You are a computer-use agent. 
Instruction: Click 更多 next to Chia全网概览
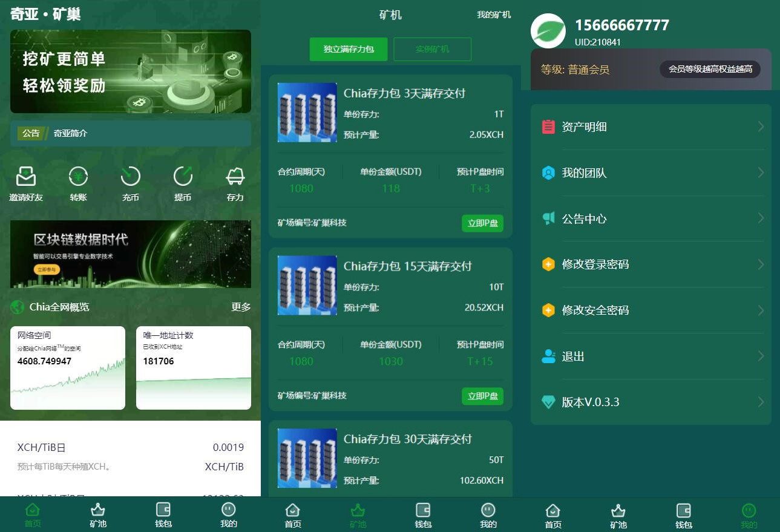pyautogui.click(x=241, y=307)
